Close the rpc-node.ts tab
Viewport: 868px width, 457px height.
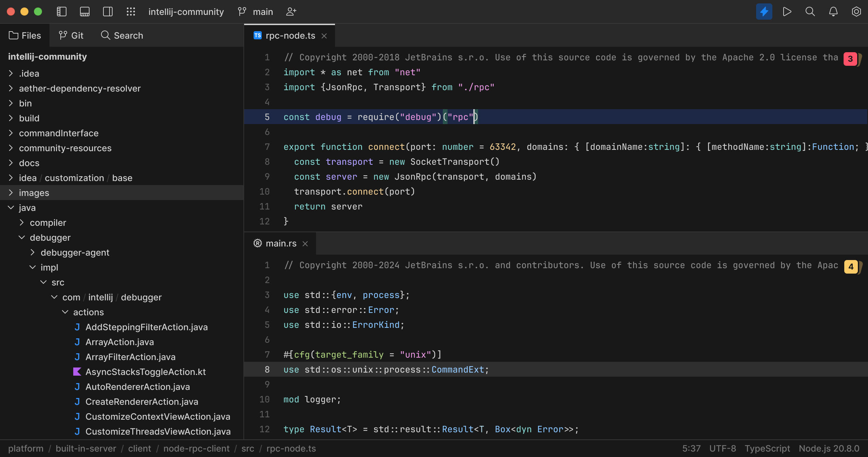(324, 36)
